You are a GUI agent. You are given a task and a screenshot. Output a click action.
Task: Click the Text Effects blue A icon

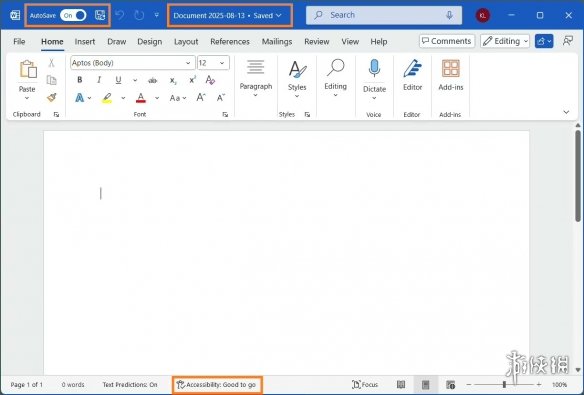80,98
